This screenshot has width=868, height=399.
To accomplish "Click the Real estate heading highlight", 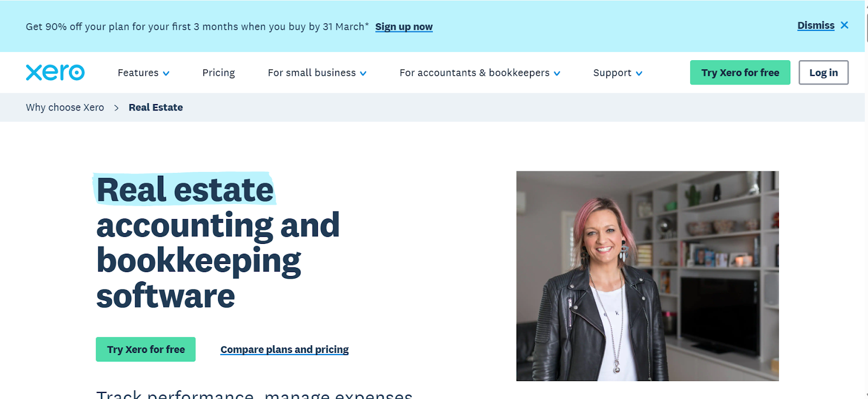I will 184,189.
